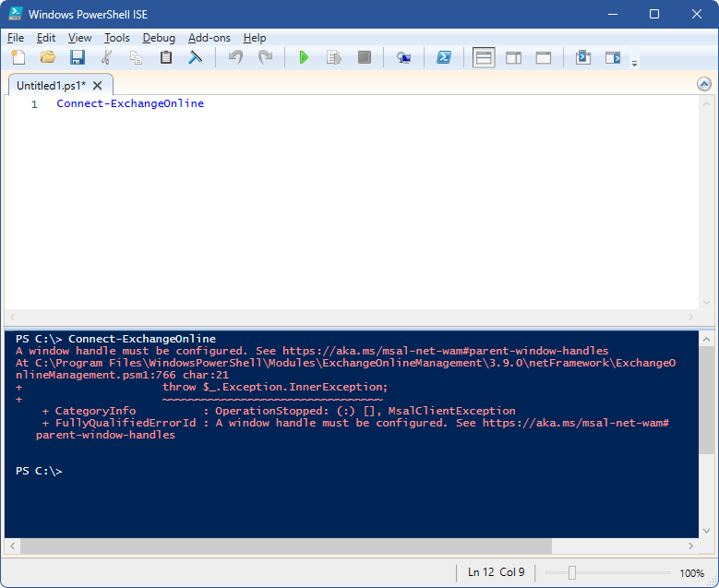The image size is (719, 588).
Task: Click Show Command Add-on icon
Action: (613, 57)
